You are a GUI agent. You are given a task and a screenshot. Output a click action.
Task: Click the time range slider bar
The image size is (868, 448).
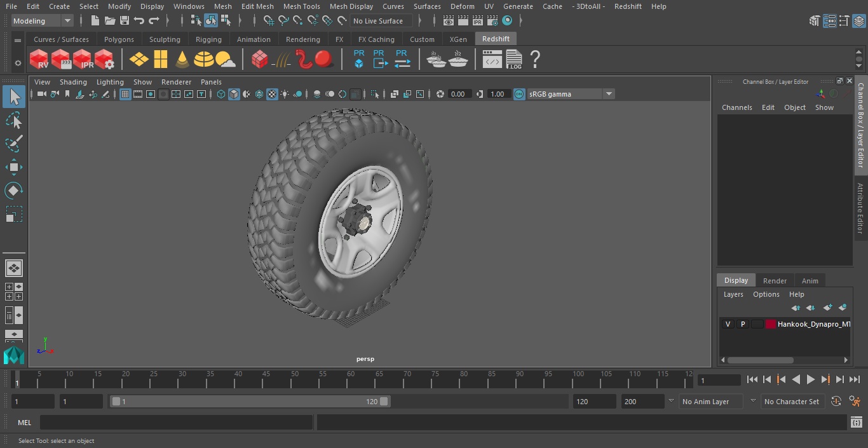tap(250, 402)
